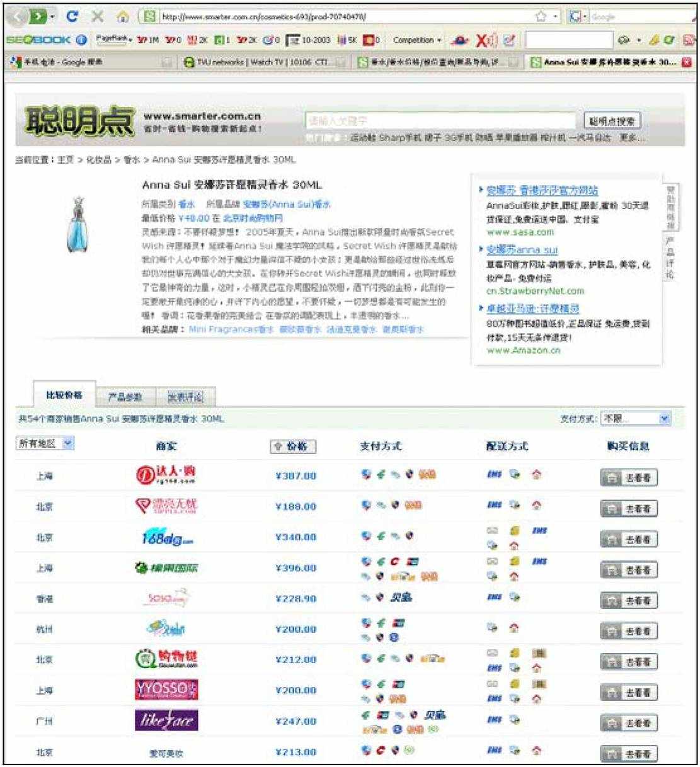700x767 pixels.
Task: Click the home delivery icon in ¥188.00 row
Action: click(536, 506)
